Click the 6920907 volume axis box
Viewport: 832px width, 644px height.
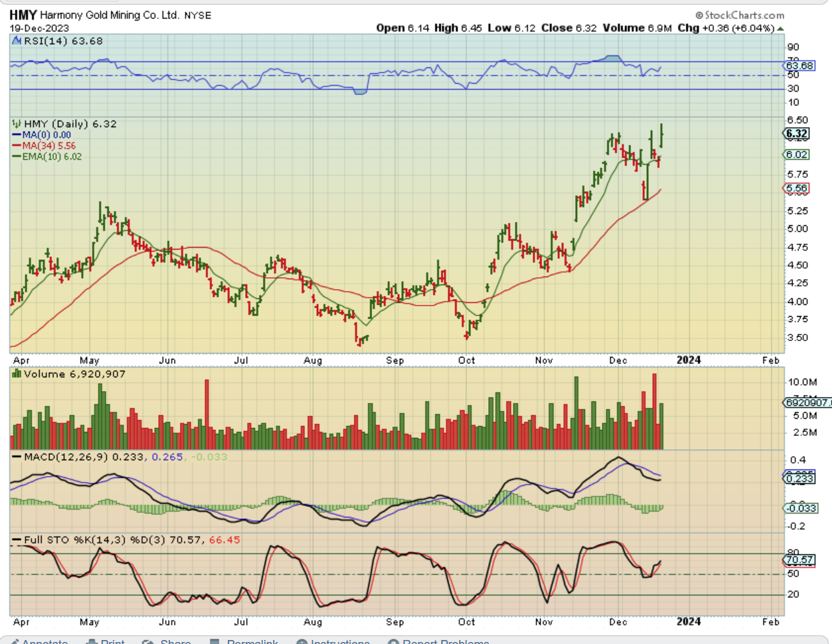point(808,402)
